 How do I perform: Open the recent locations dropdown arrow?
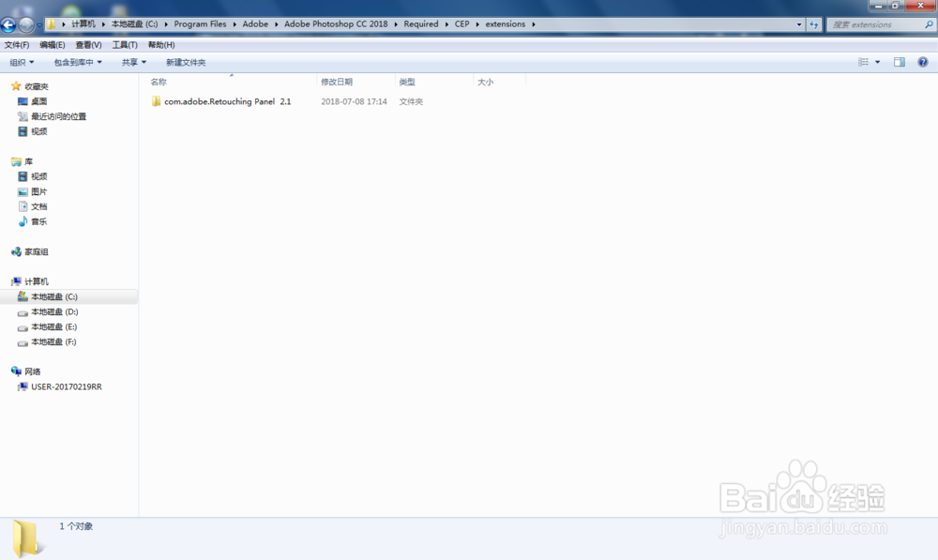point(39,25)
